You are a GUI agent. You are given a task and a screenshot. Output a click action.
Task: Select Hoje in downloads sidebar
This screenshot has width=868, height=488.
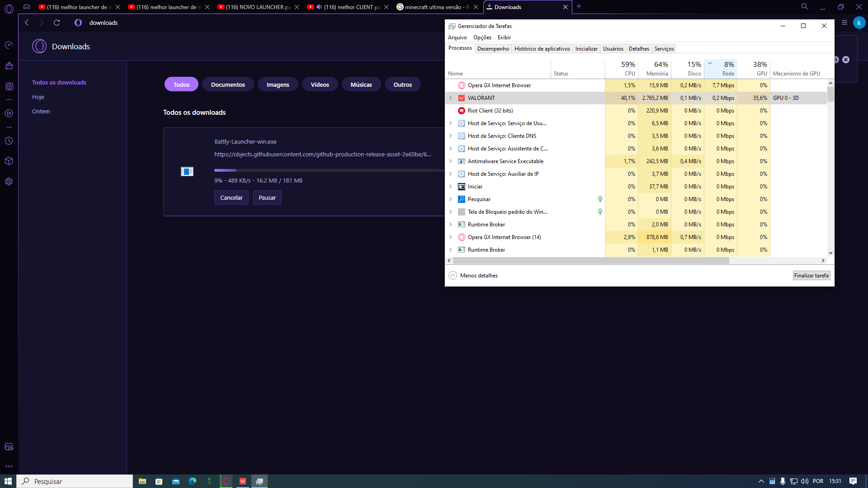[x=38, y=97]
